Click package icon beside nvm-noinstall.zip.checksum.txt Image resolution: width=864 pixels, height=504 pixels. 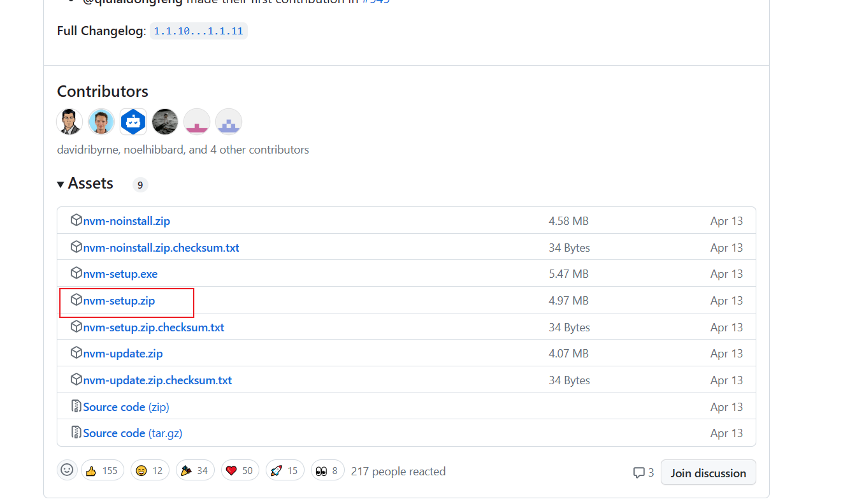(76, 247)
